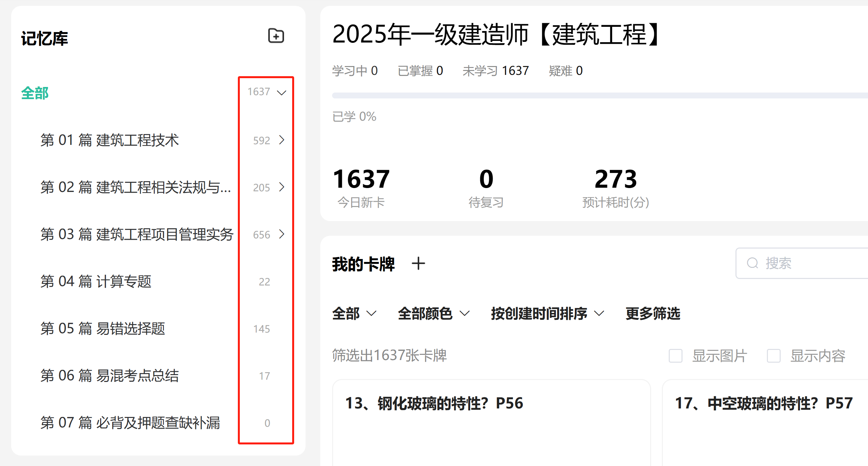Select 第 02 篇 建筑工程相关法规与...
Screen dimensions: 868x466
pyautogui.click(x=135, y=187)
